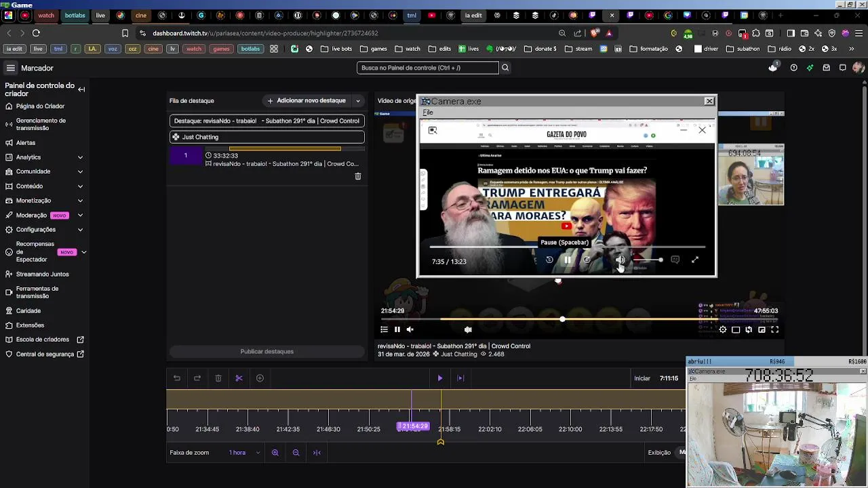Toggle picture-in-picture in video player
The height and width of the screenshot is (488, 868).
point(762,330)
